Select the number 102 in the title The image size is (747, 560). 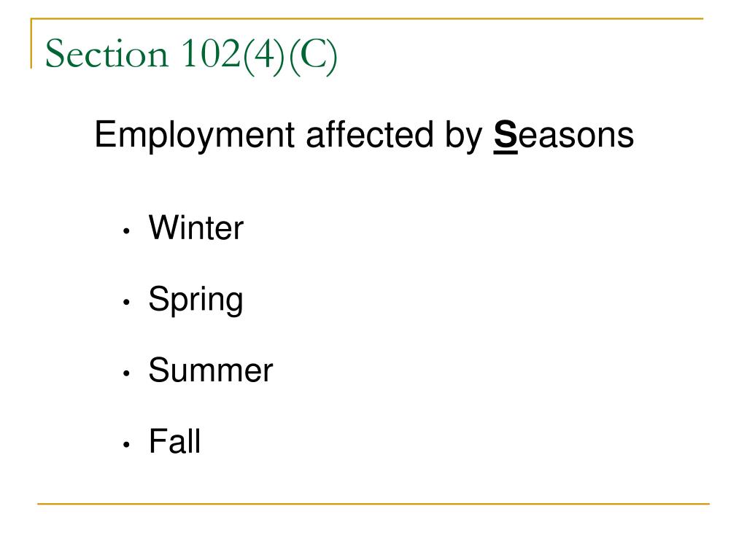click(211, 52)
